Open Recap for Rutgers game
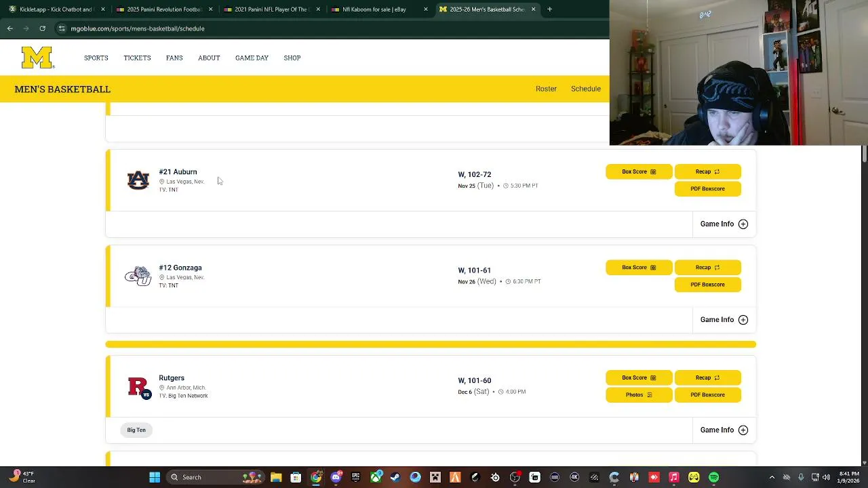The width and height of the screenshot is (868, 488). [708, 378]
